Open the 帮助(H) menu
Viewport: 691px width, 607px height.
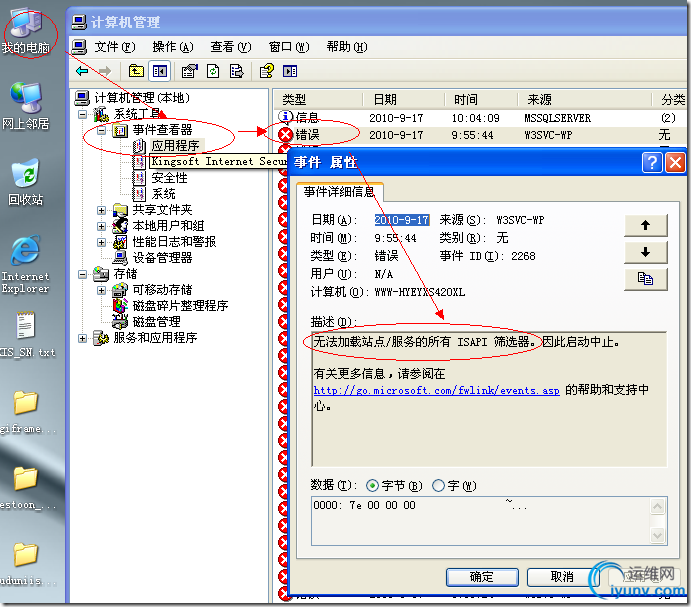coord(347,47)
